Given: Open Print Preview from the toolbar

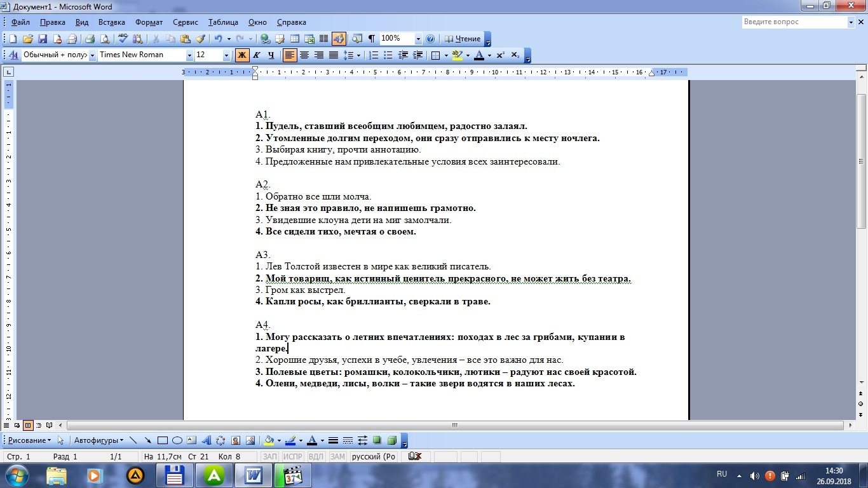Looking at the screenshot, I should pyautogui.click(x=105, y=39).
